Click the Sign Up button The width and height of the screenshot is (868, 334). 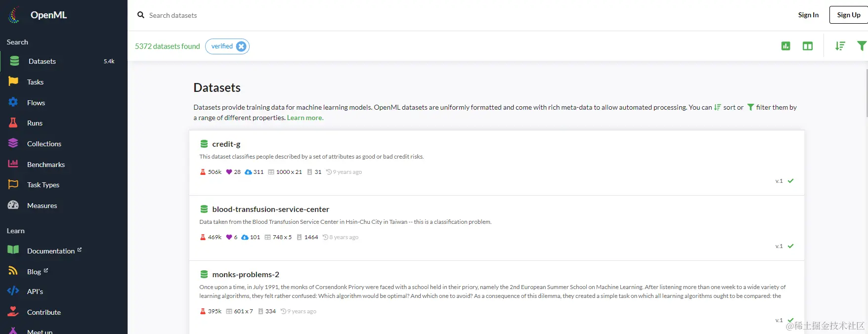coord(849,15)
